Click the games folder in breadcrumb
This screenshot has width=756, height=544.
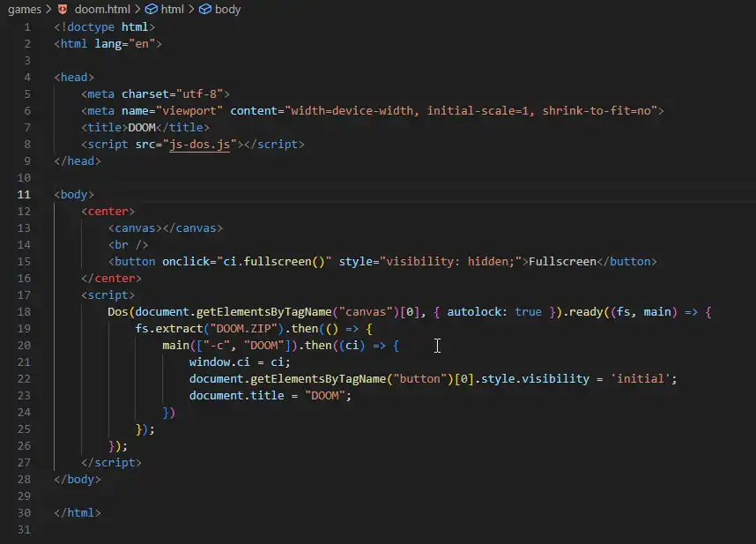(25, 9)
